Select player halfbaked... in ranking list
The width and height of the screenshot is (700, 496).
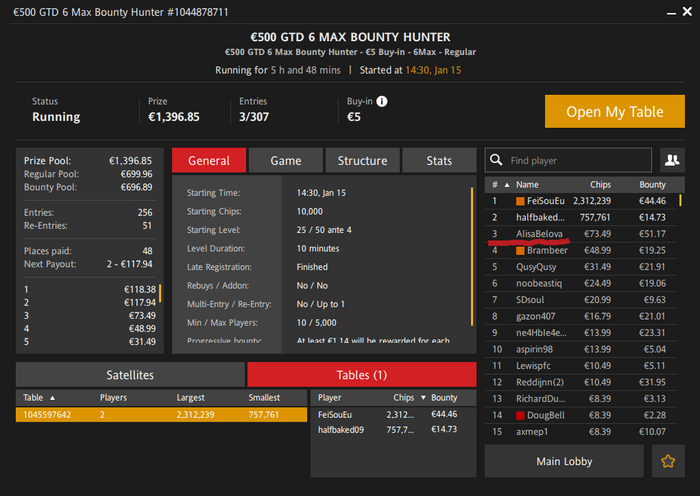[581, 217]
